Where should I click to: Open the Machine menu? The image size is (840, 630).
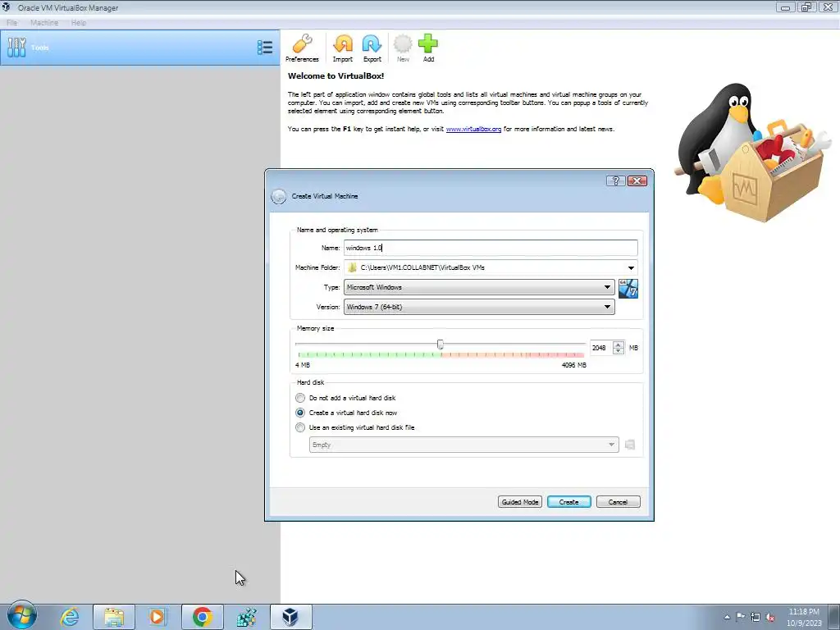[44, 22]
